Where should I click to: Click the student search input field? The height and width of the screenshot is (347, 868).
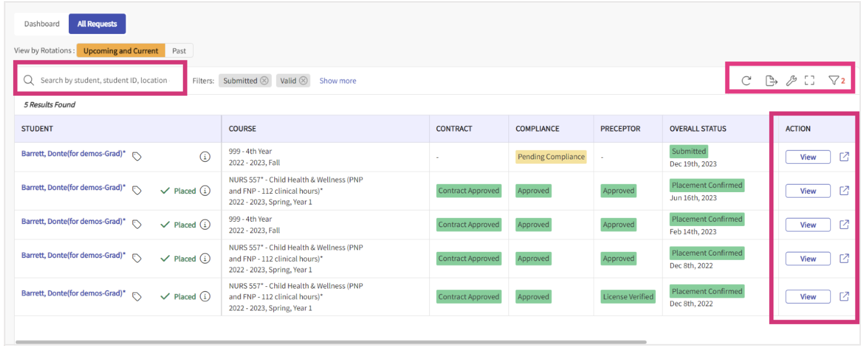104,80
